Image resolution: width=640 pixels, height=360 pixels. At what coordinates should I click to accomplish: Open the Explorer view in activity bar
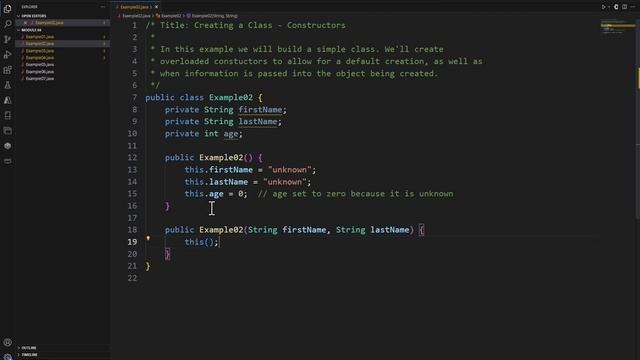7,9
